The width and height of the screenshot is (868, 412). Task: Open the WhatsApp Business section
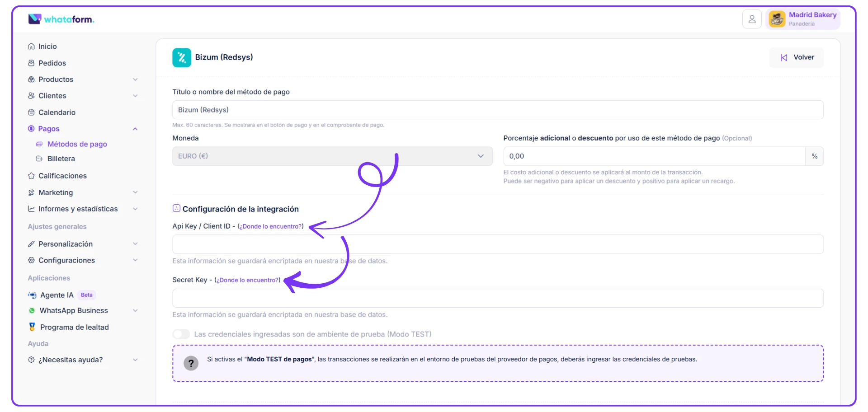point(73,311)
